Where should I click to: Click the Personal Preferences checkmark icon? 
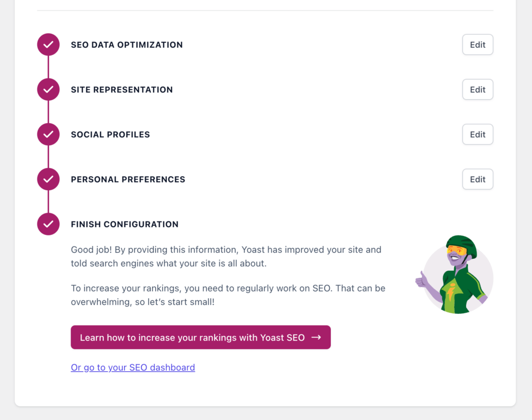coord(48,179)
